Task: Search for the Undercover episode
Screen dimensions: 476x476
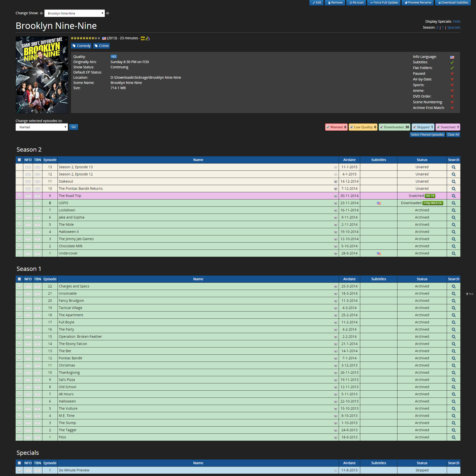Action: point(453,253)
